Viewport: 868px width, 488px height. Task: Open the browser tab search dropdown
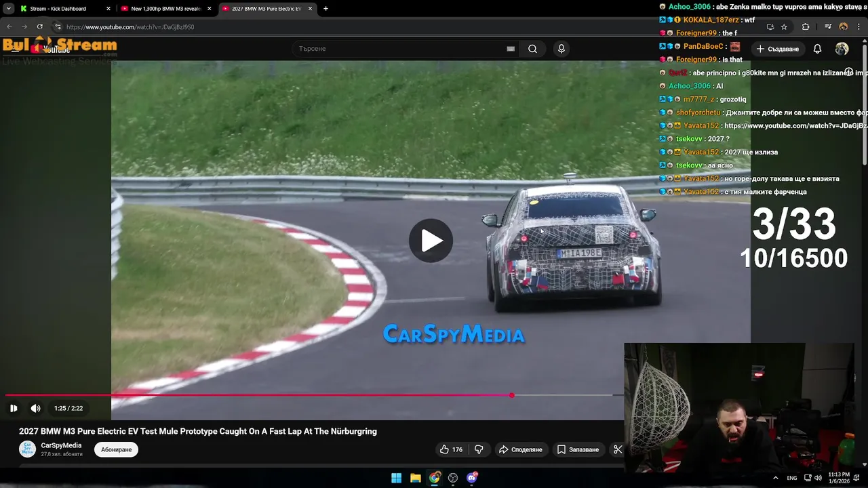(x=8, y=9)
